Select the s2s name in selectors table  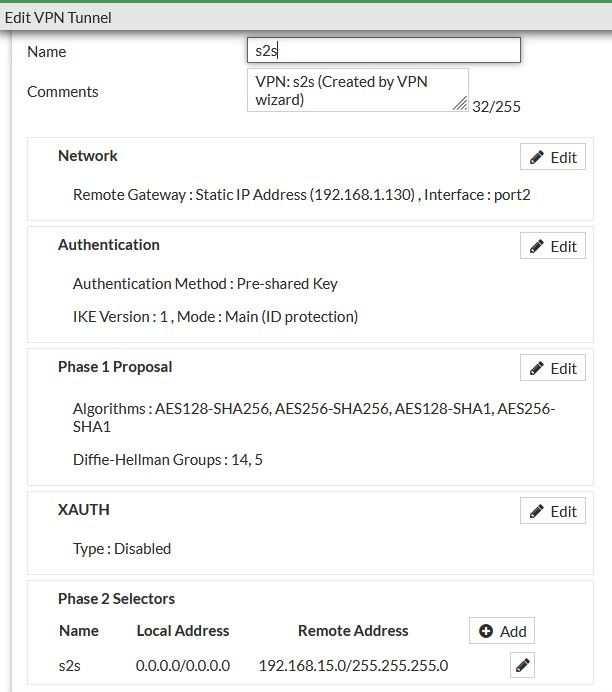click(70, 665)
